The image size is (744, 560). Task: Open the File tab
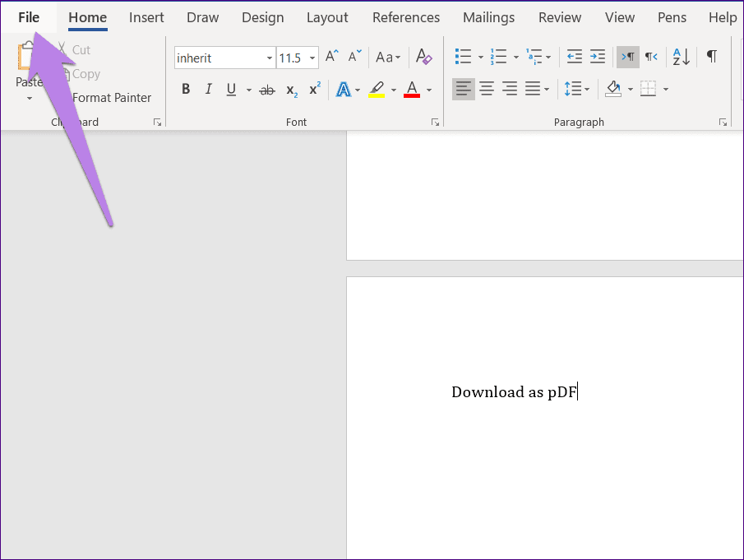click(29, 17)
